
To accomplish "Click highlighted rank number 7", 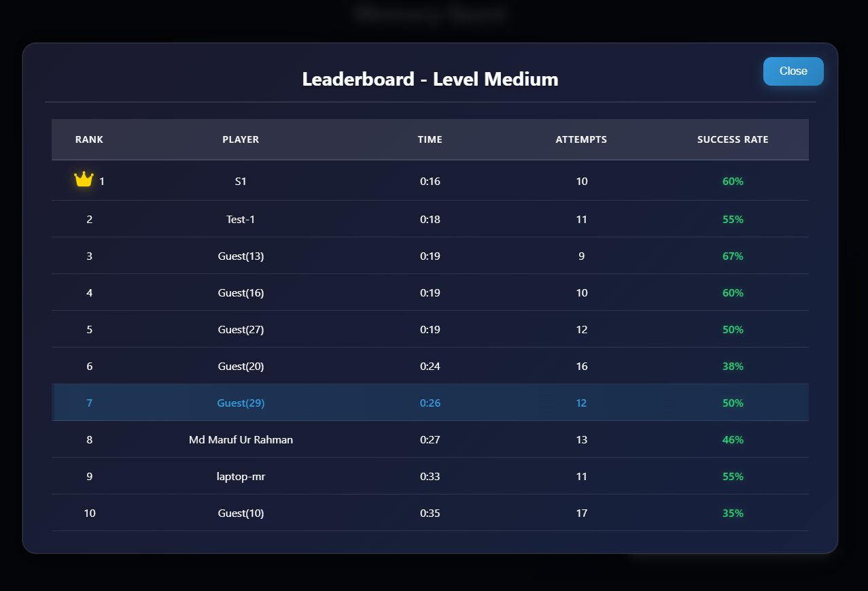I will click(90, 403).
